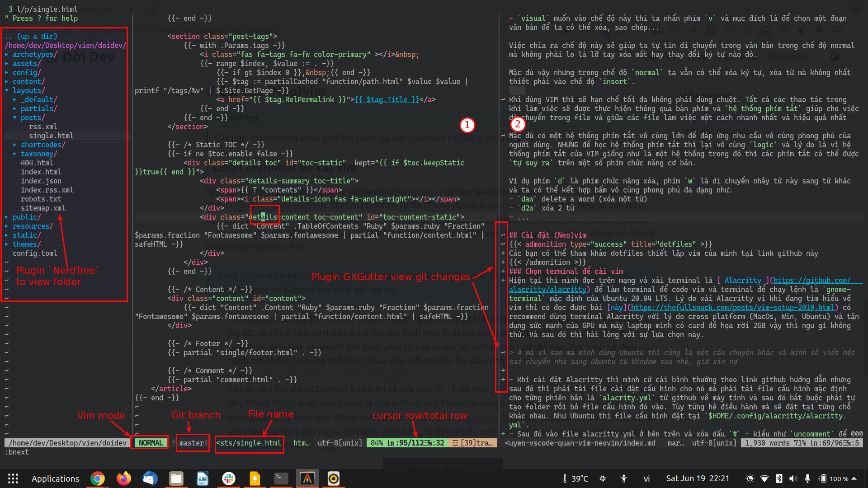Open the Slack taskbar icon
Viewport: 868px width, 488px height.
click(229, 479)
